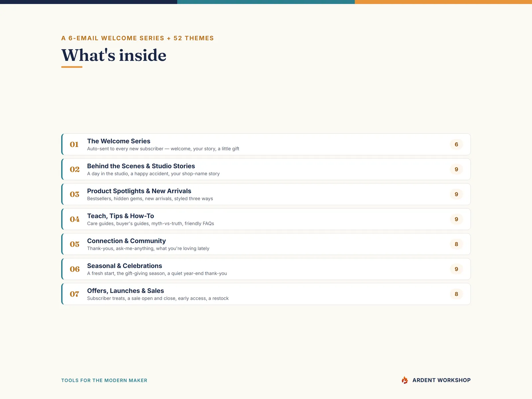
Task: Click description 'A fresh start, the gift-giving season'
Action: pos(157,273)
